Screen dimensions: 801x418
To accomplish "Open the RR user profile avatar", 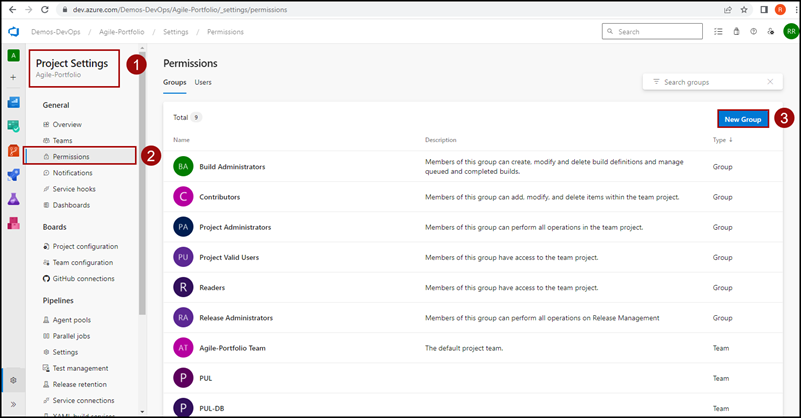I will pyautogui.click(x=791, y=32).
